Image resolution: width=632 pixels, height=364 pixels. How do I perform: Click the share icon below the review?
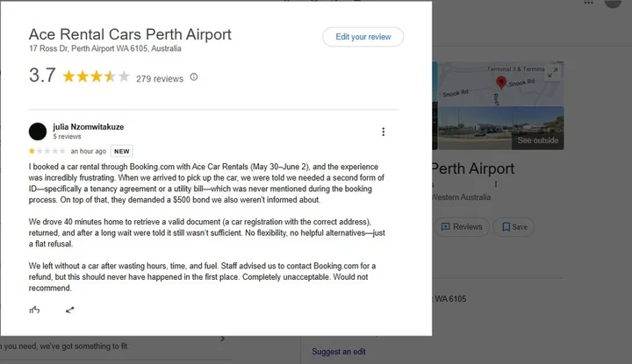pos(69,310)
